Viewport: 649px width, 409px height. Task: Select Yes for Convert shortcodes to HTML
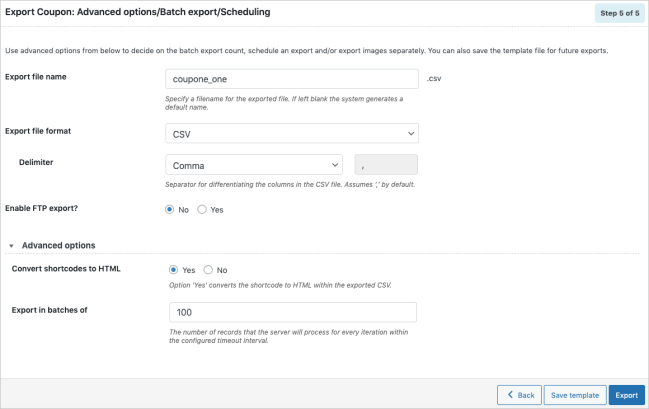pos(175,270)
